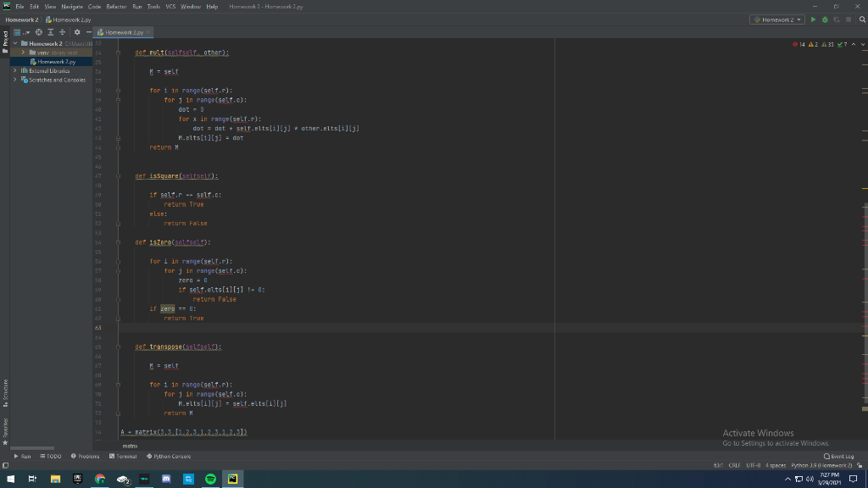Open the Refactor menu
868x488 pixels.
[x=116, y=5]
